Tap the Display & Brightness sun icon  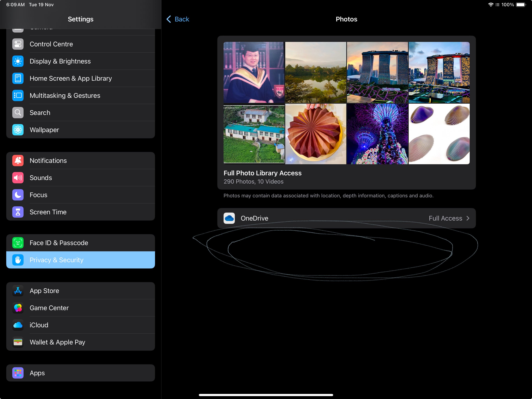click(18, 61)
